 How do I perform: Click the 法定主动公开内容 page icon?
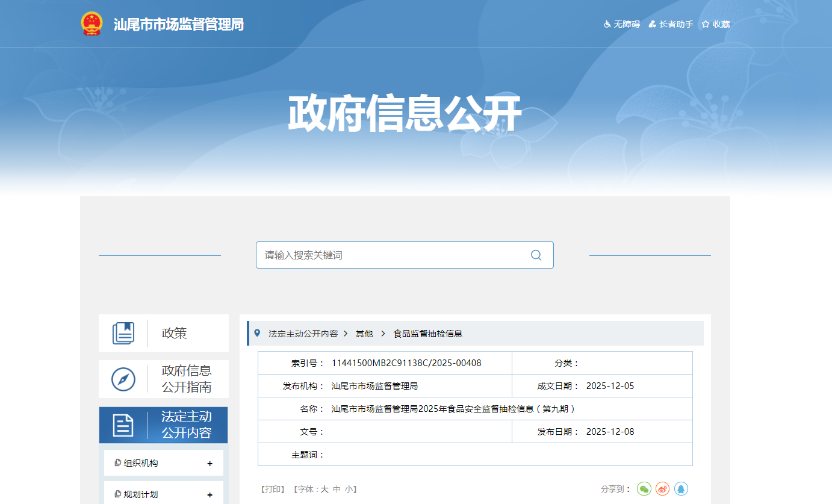pyautogui.click(x=123, y=425)
